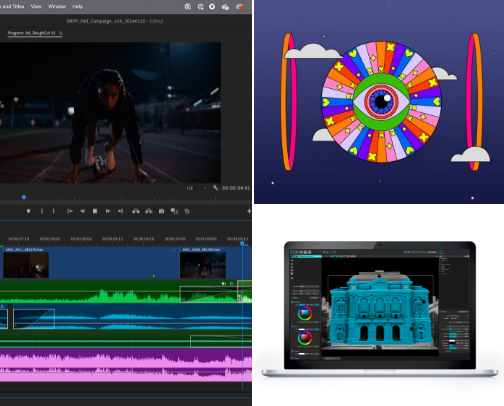Click the timeline sequence playhead handle
This screenshot has width=504, height=406.
[243, 244]
